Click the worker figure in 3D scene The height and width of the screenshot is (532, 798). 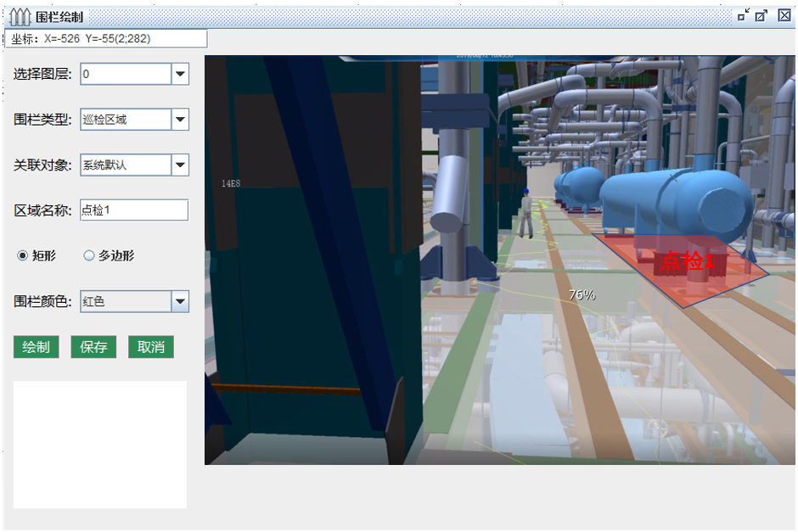(x=526, y=213)
